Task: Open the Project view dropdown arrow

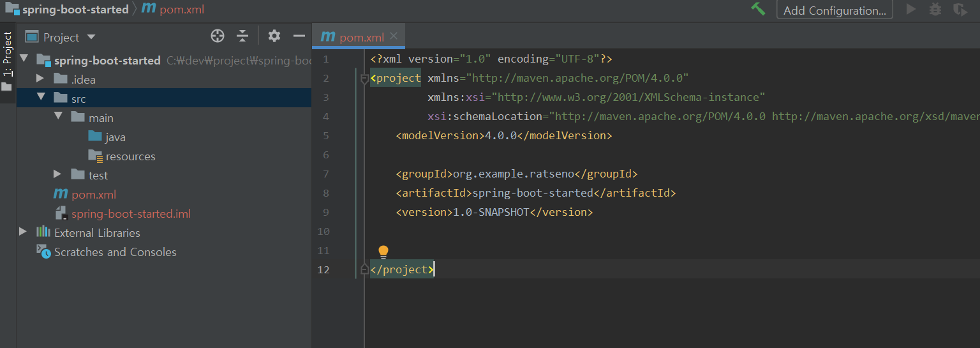Action: [x=91, y=37]
